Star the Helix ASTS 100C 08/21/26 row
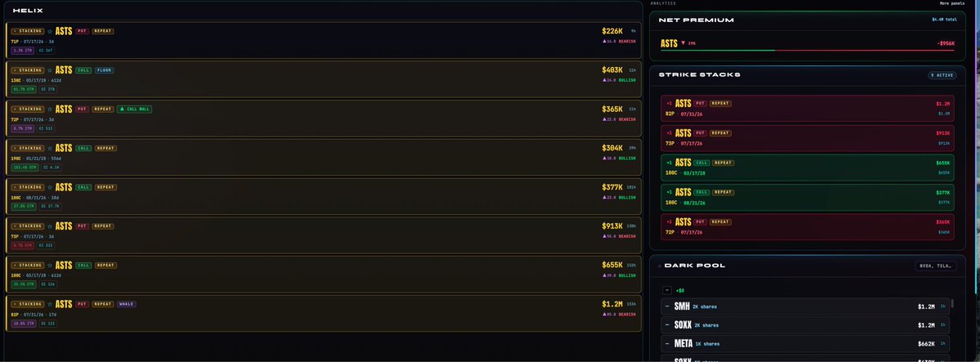This screenshot has width=980, height=362. 50,187
